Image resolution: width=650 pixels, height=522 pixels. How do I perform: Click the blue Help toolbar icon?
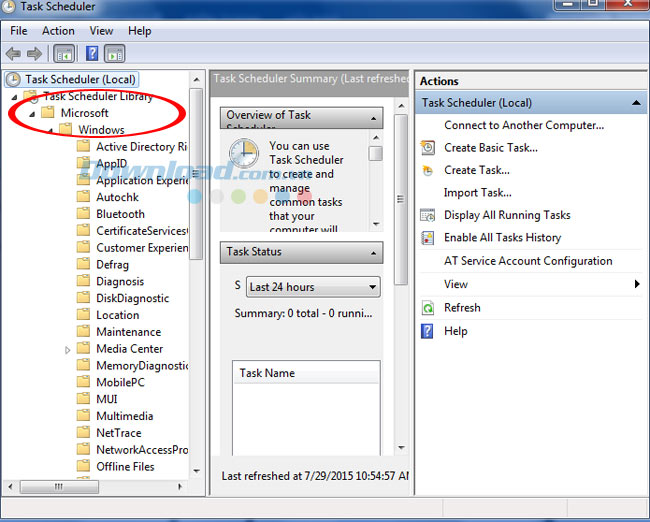tap(92, 53)
